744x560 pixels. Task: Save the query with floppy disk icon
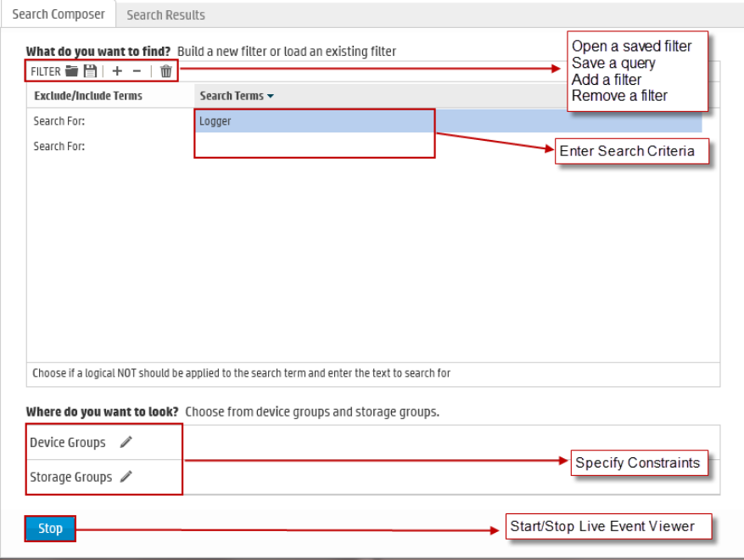click(x=90, y=71)
